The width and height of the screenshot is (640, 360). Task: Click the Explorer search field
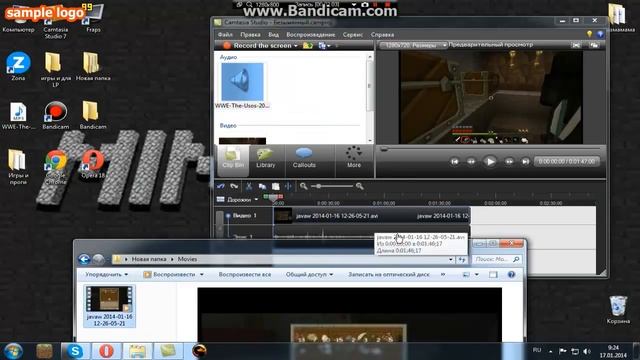tap(497, 259)
